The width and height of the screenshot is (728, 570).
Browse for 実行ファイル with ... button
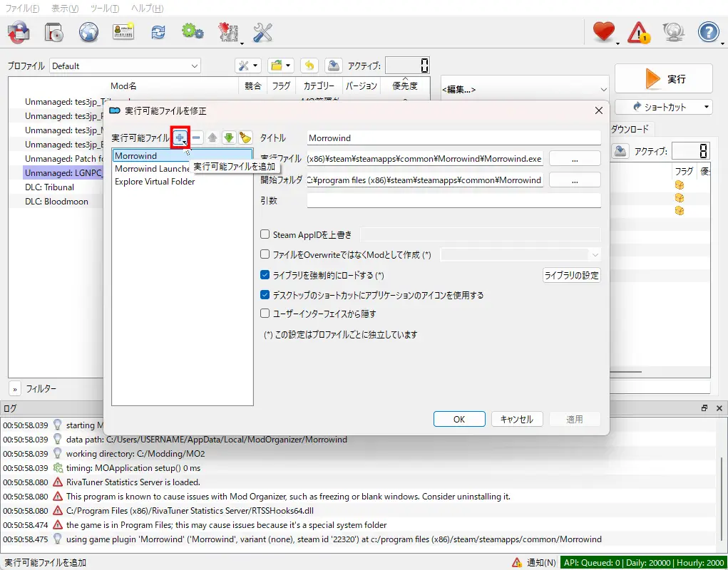click(575, 159)
